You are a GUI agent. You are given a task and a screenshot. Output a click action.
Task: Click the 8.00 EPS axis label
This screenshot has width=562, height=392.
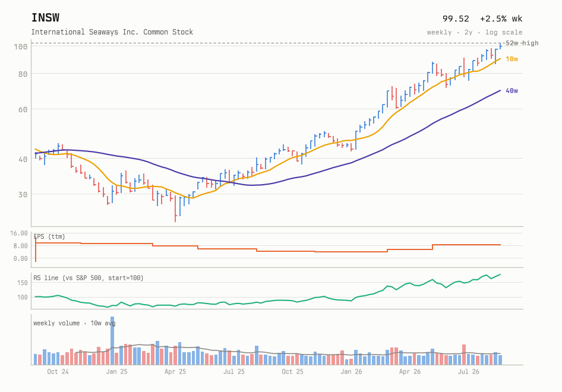(x=20, y=246)
